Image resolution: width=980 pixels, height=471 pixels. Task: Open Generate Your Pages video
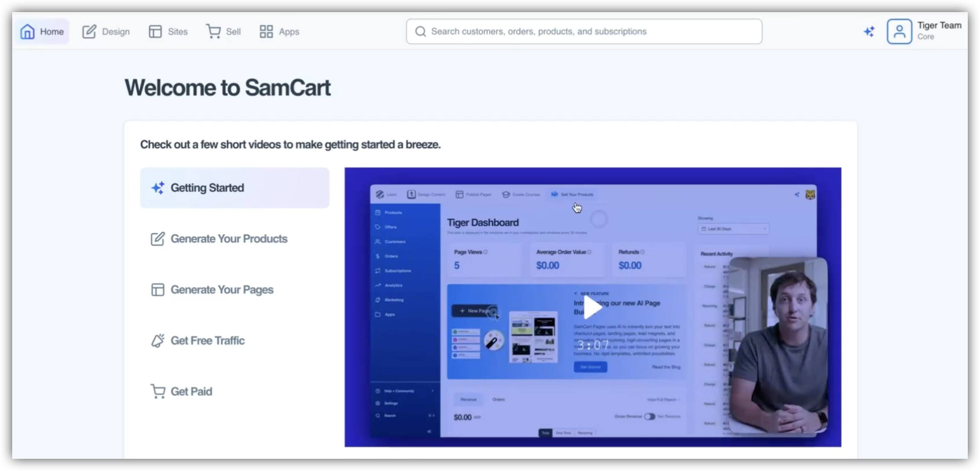coord(222,290)
